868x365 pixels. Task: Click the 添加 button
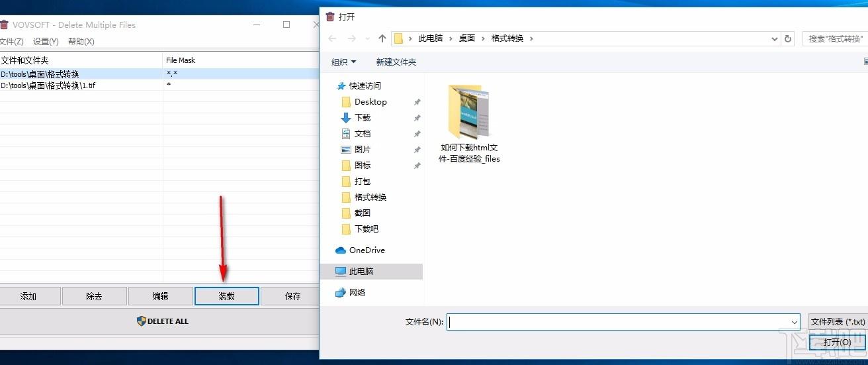point(28,296)
